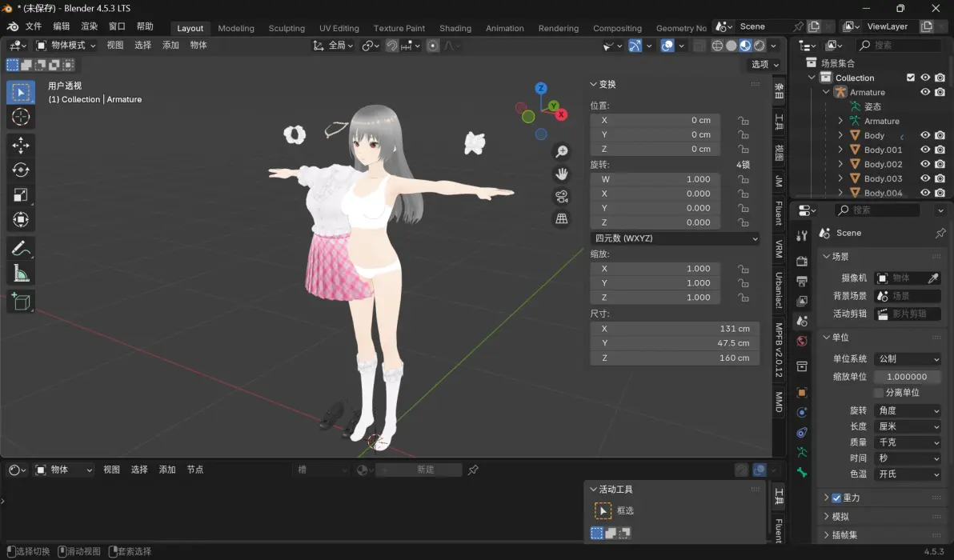Toggle show gizmo button

click(x=635, y=46)
